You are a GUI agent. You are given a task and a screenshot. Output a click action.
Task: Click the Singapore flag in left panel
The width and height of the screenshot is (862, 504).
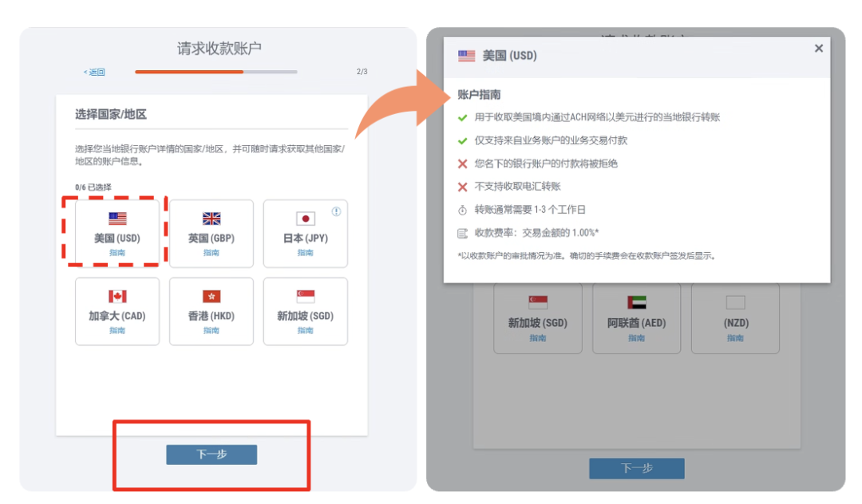click(x=305, y=297)
